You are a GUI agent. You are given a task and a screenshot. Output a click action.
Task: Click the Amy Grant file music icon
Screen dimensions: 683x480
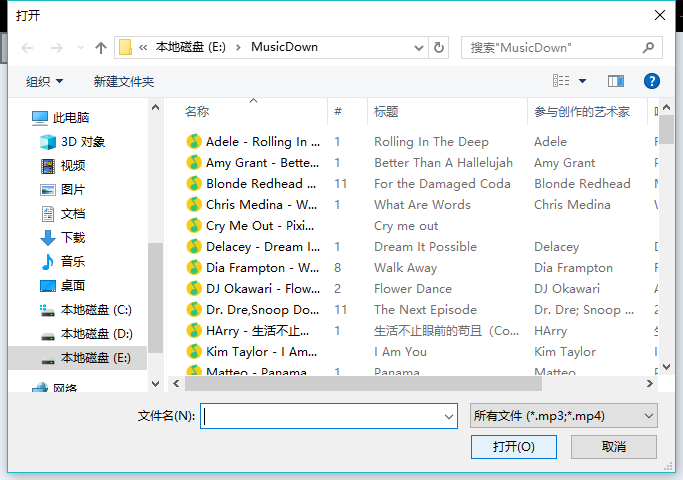tap(194, 162)
